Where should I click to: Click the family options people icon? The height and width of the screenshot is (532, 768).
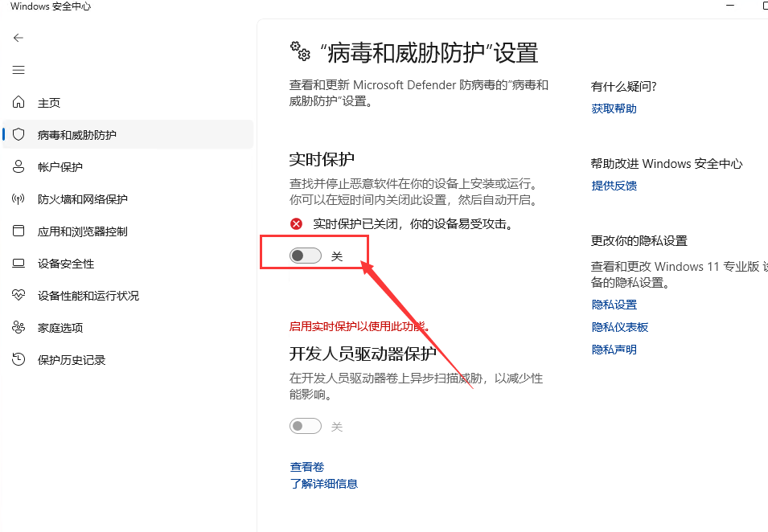18,328
